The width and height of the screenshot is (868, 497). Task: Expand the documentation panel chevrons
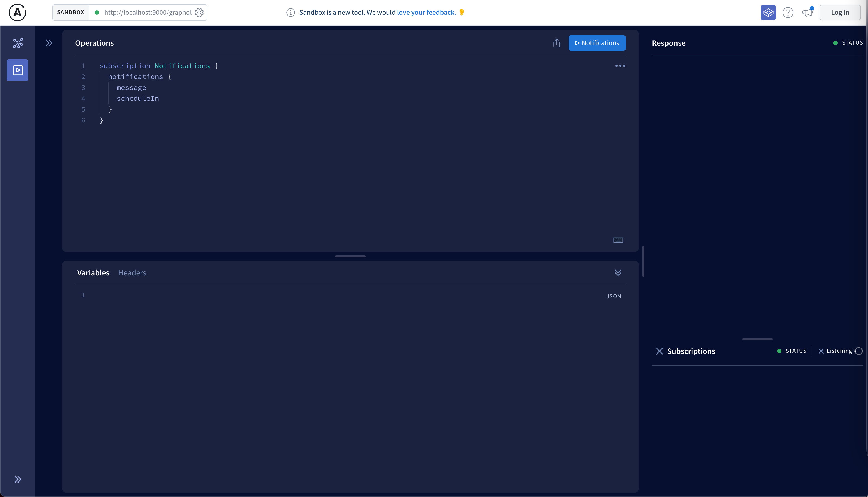[49, 43]
